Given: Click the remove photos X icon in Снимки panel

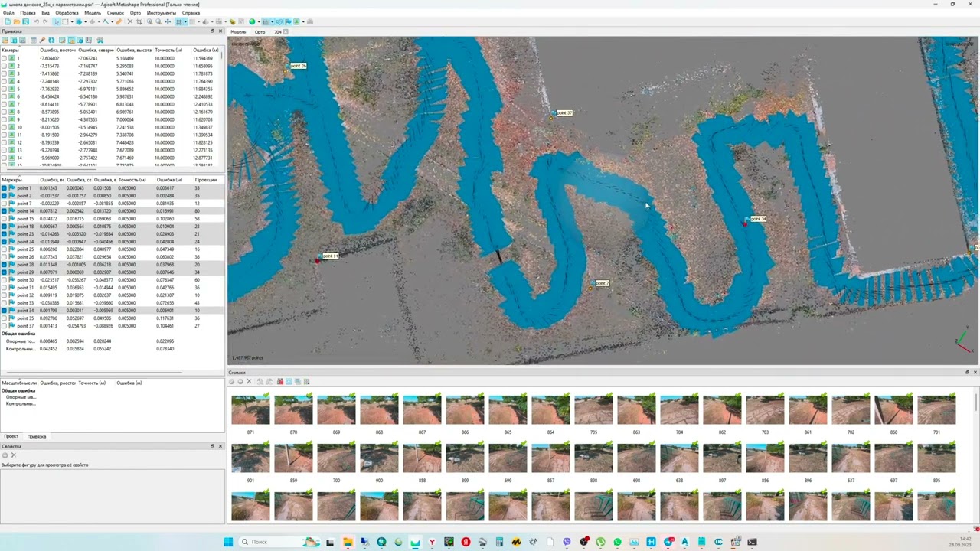Looking at the screenshot, I should [249, 381].
